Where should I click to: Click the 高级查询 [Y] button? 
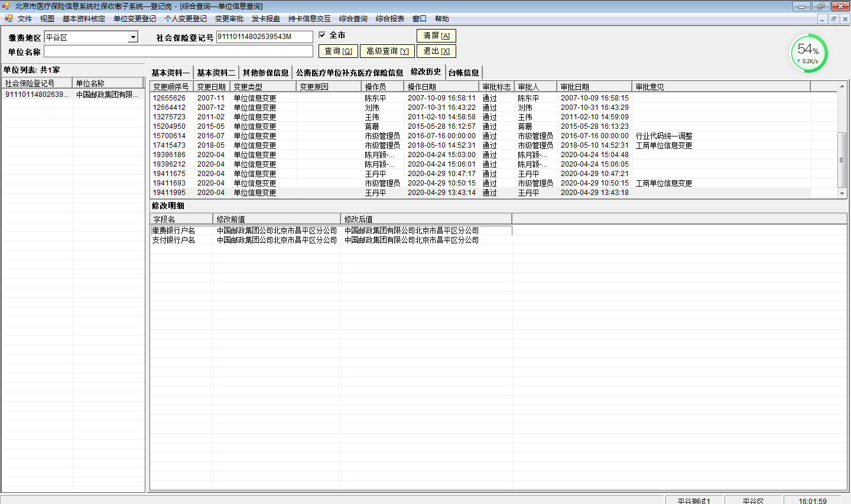[387, 51]
